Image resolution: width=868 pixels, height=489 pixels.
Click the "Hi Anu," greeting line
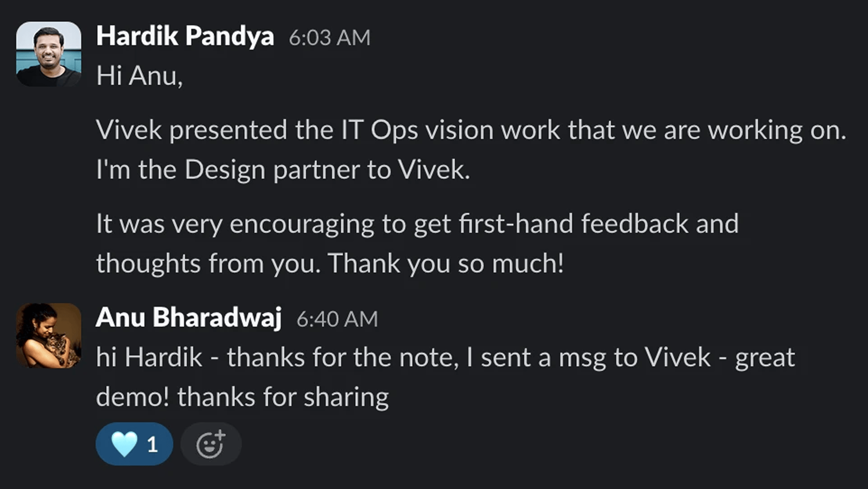[x=139, y=75]
